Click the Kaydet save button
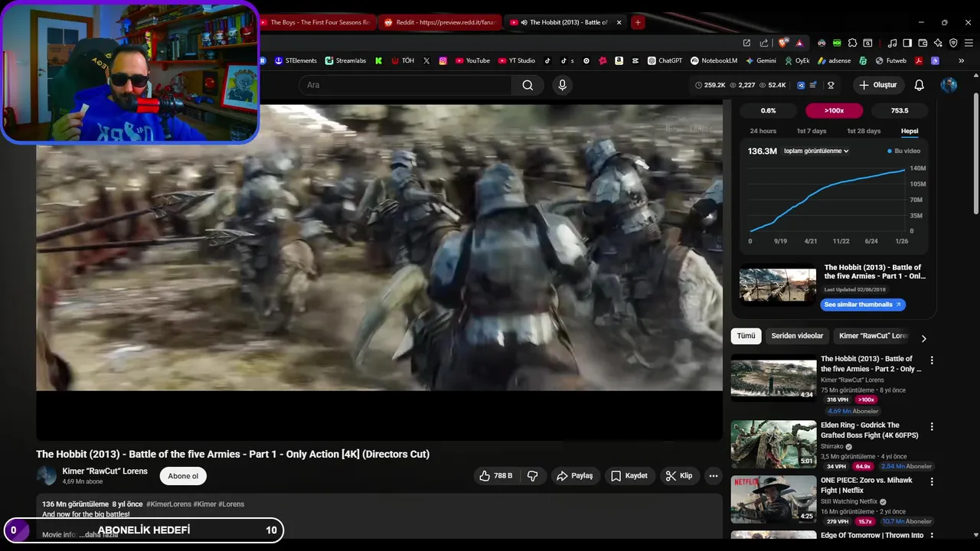The width and height of the screenshot is (980, 551). [629, 476]
